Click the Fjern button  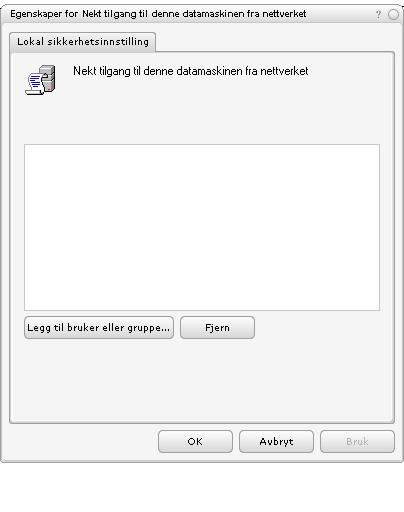tap(217, 328)
